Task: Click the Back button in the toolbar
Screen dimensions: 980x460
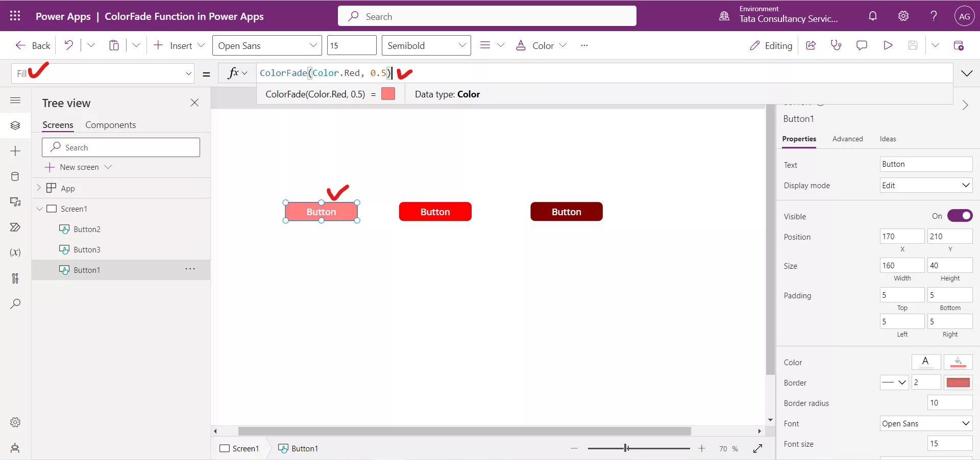Action: (x=32, y=45)
